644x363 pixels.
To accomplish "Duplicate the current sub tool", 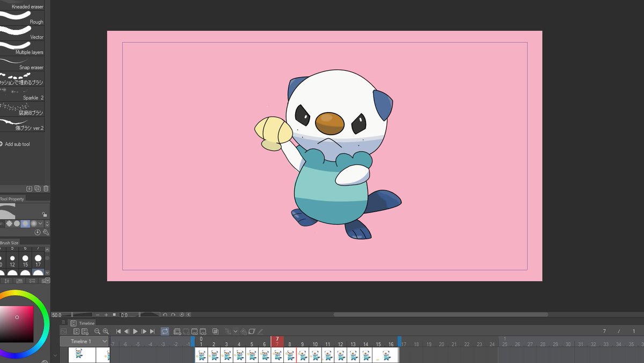I will pos(38,189).
